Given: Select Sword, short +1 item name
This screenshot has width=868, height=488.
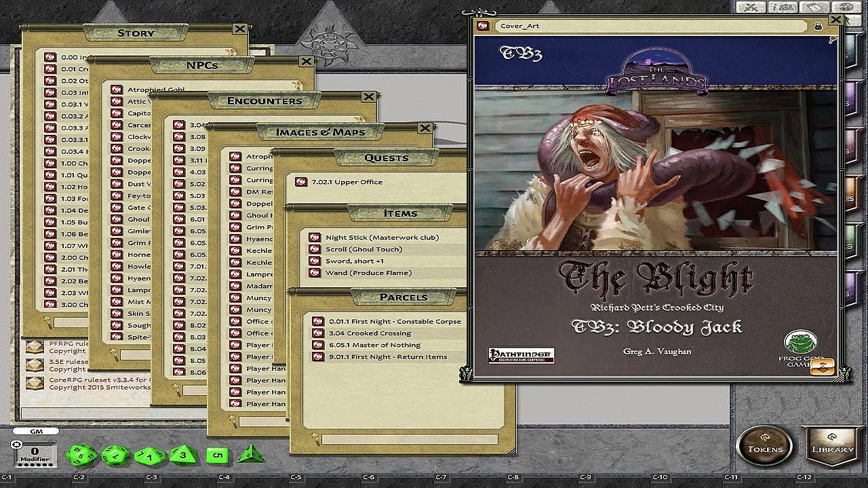Looking at the screenshot, I should (x=354, y=261).
